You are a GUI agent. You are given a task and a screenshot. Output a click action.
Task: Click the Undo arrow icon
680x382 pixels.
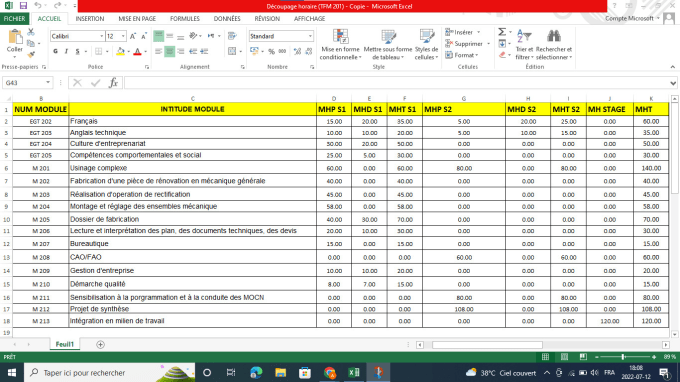tap(38, 6)
